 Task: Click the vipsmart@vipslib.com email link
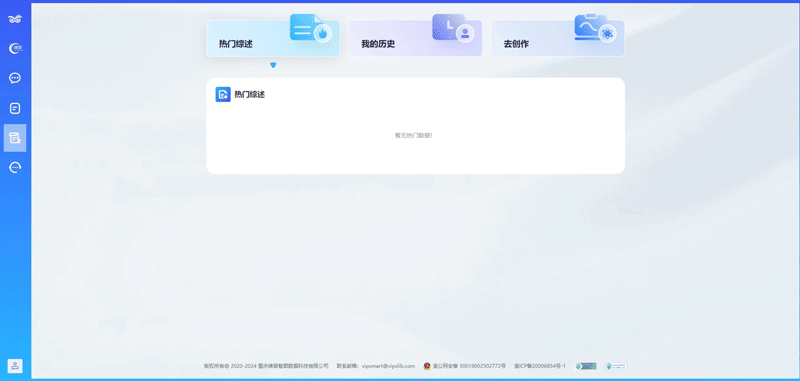[x=388, y=366]
